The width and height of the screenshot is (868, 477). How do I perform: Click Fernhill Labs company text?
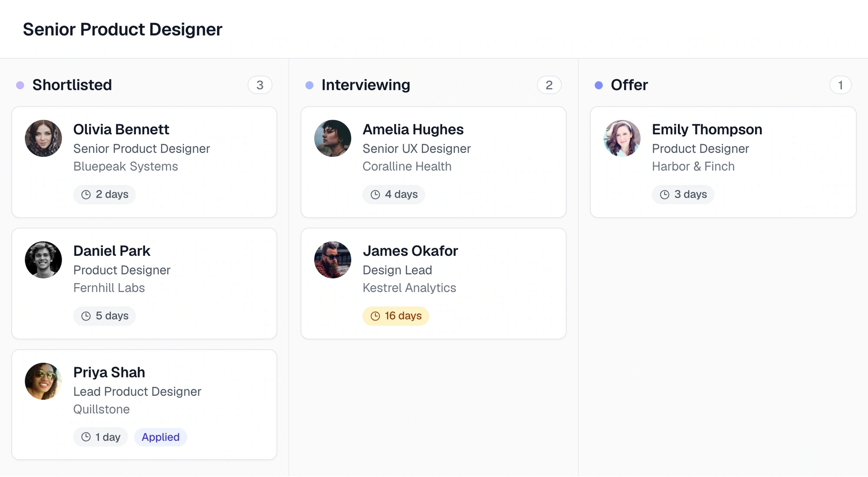(109, 288)
